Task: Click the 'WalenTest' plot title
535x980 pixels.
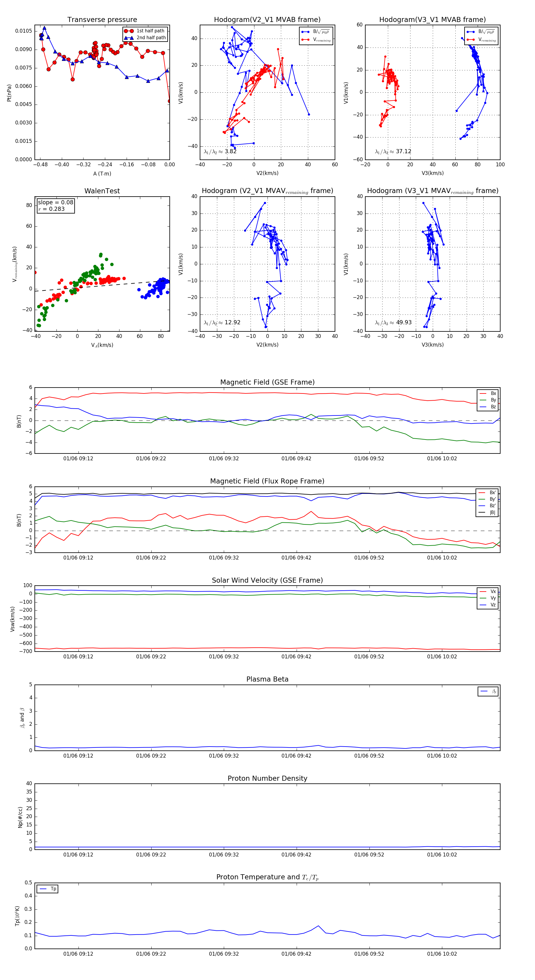Action: 102,191
